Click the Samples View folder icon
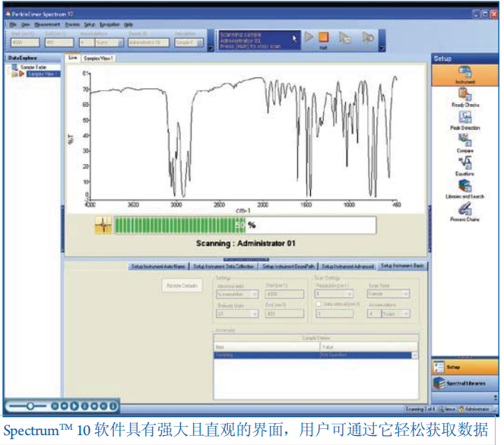504x445 pixels. tap(14, 74)
